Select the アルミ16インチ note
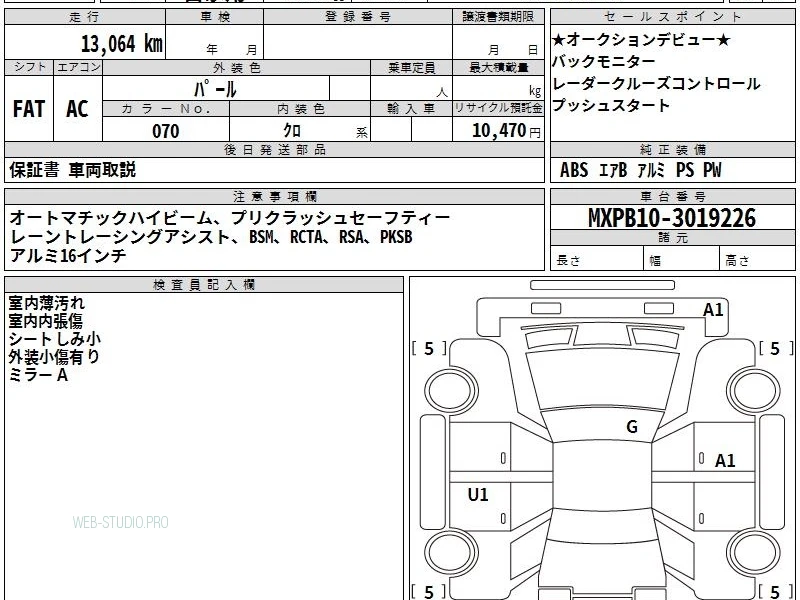This screenshot has width=800, height=600. click(67, 255)
